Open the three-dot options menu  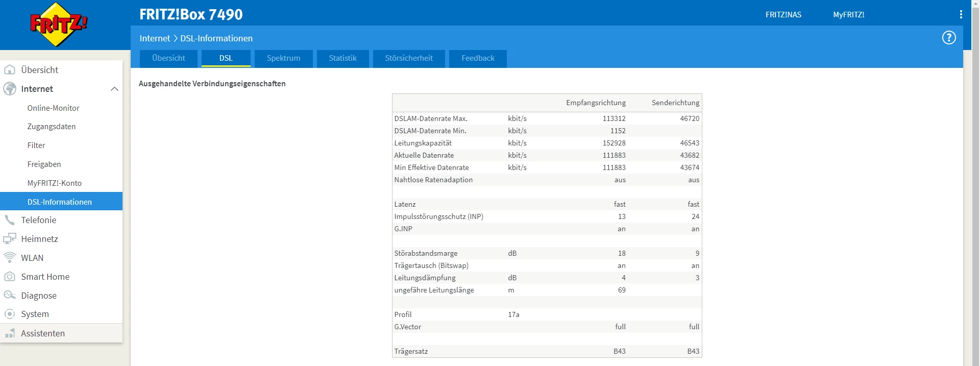coord(961,14)
